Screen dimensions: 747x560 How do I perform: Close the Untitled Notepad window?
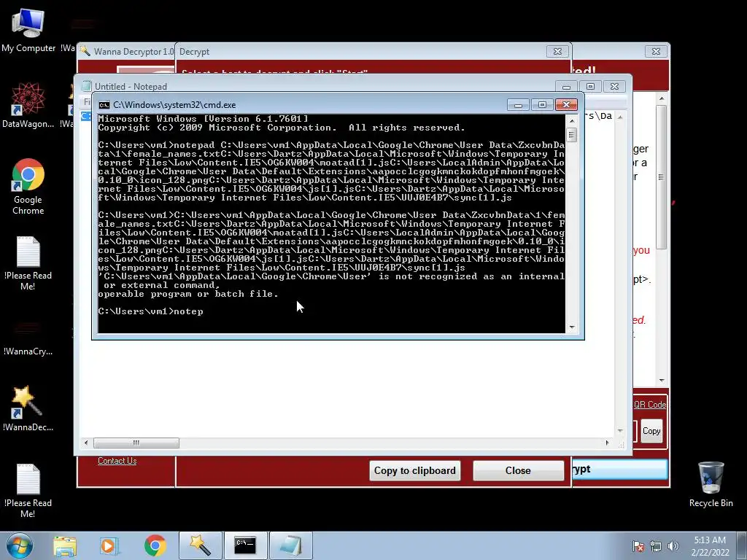[x=614, y=87]
